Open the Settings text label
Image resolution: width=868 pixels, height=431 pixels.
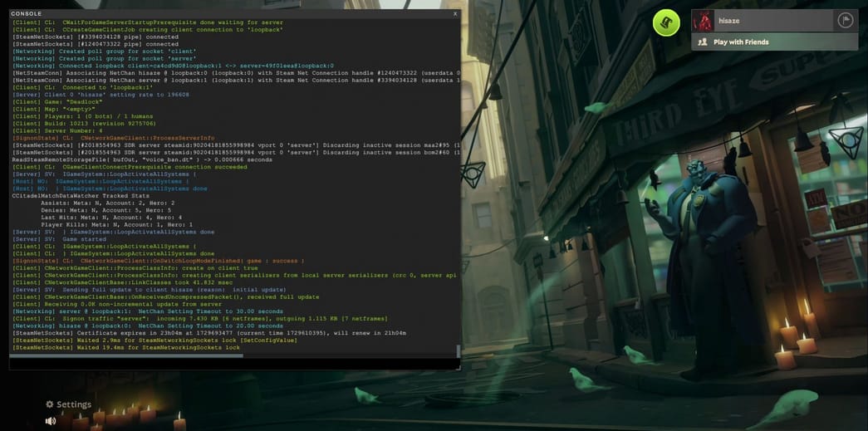(x=74, y=404)
